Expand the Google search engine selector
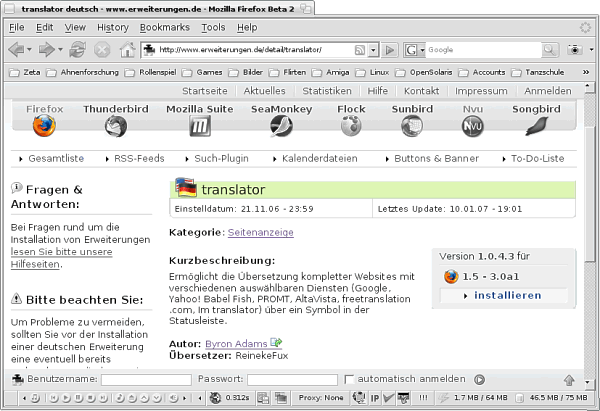 coord(415,49)
